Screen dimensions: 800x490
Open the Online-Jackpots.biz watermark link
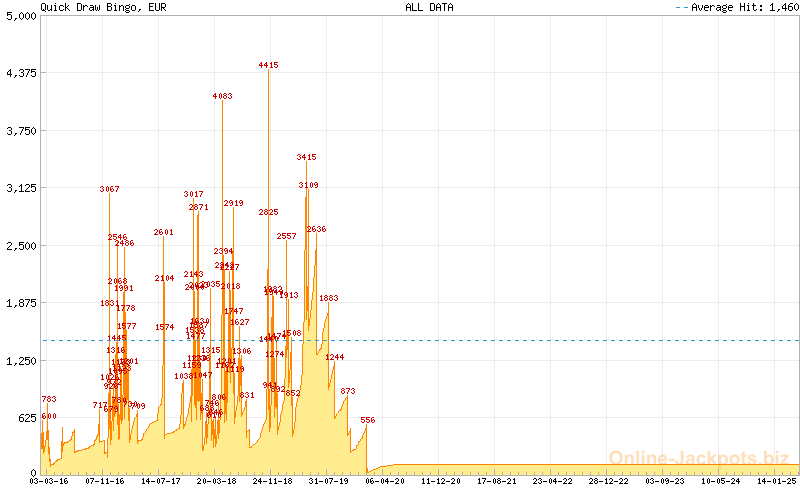[x=693, y=458]
